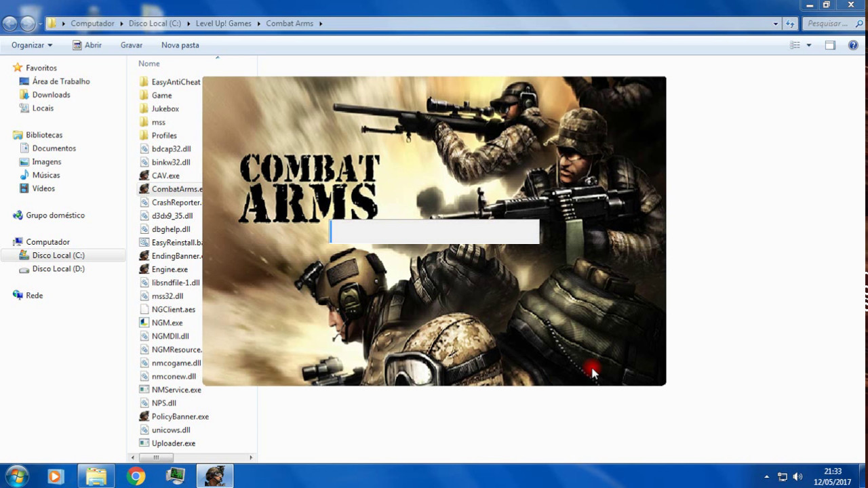Select the Profiles folder icon
This screenshot has width=868, height=488.
(144, 136)
